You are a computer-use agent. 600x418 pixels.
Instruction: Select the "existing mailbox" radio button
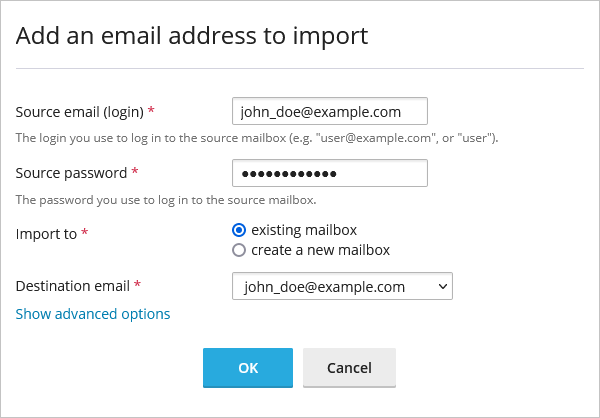pos(239,230)
